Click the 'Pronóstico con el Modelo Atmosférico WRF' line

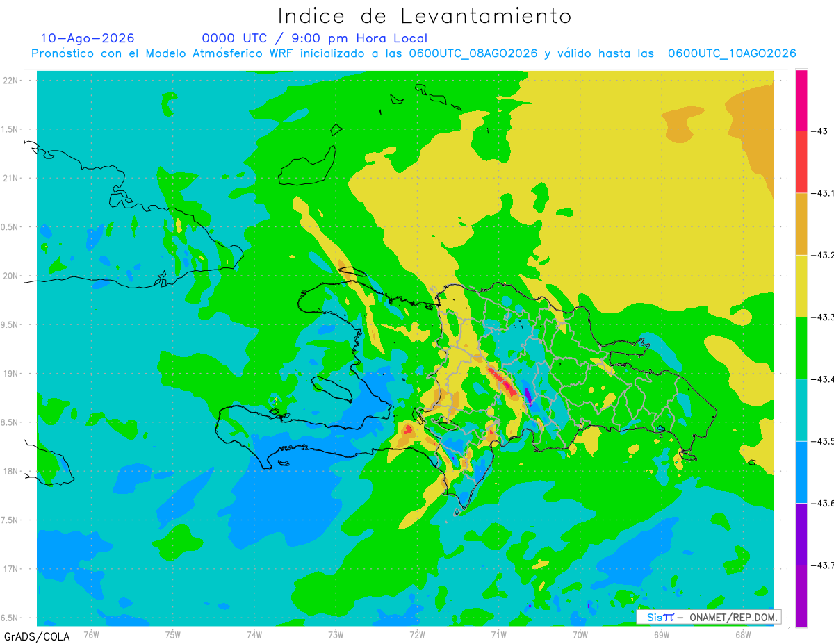[414, 53]
